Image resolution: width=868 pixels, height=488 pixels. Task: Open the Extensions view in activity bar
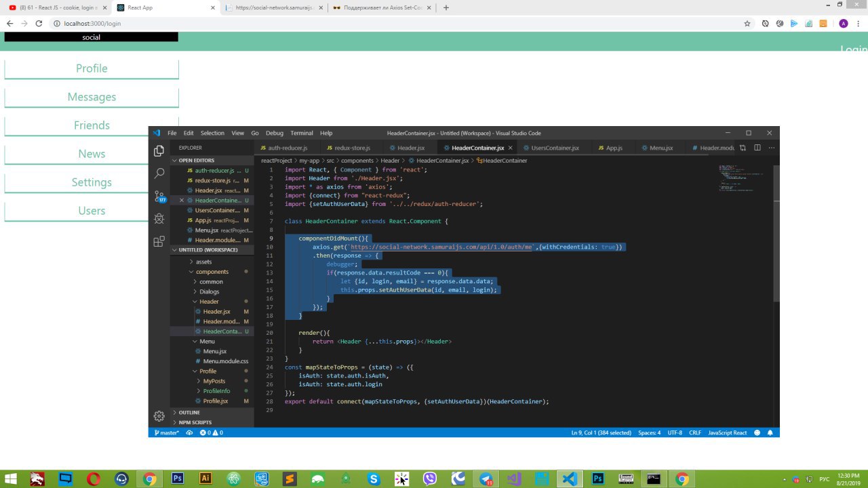click(x=159, y=241)
